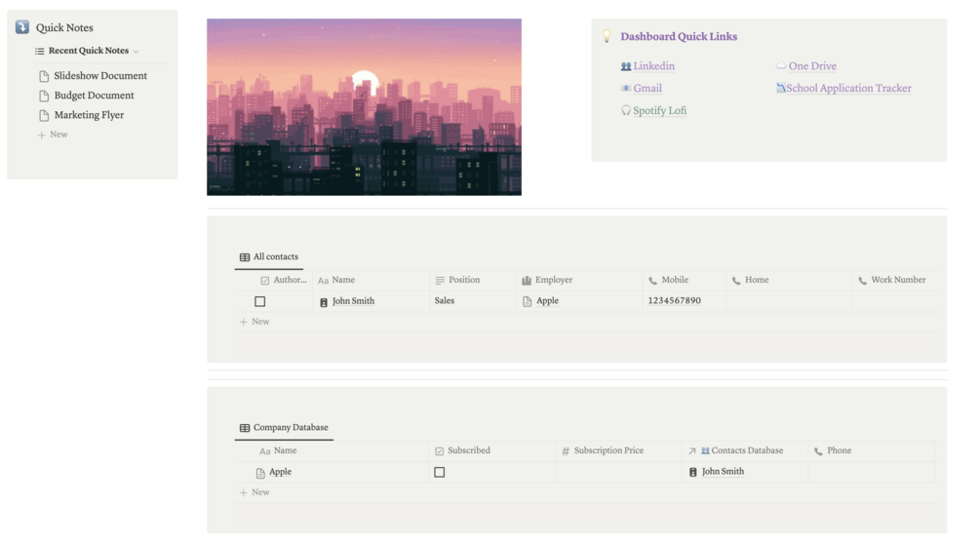Open the Apple employer relation

tap(547, 301)
